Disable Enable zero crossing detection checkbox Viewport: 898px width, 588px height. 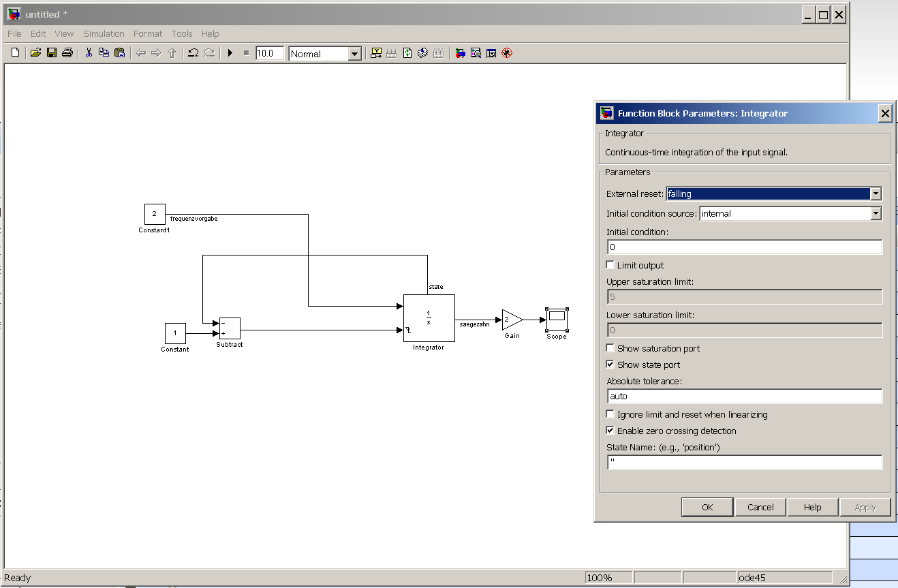[610, 431]
